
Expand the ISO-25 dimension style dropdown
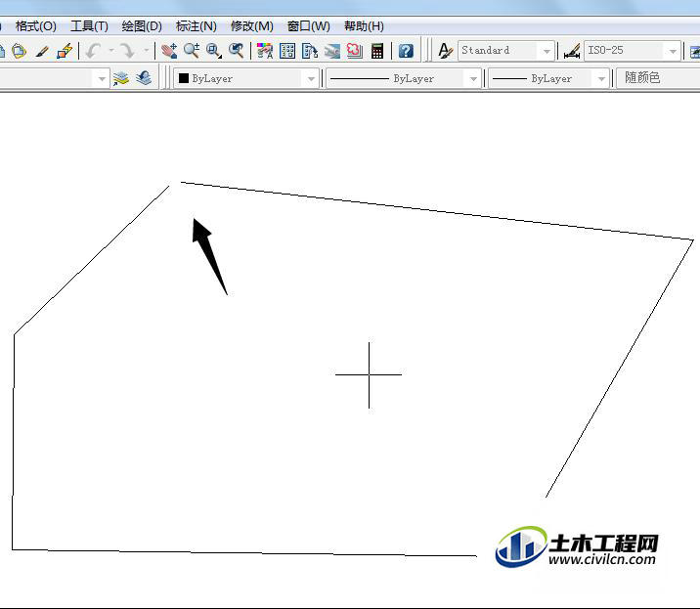pos(673,52)
